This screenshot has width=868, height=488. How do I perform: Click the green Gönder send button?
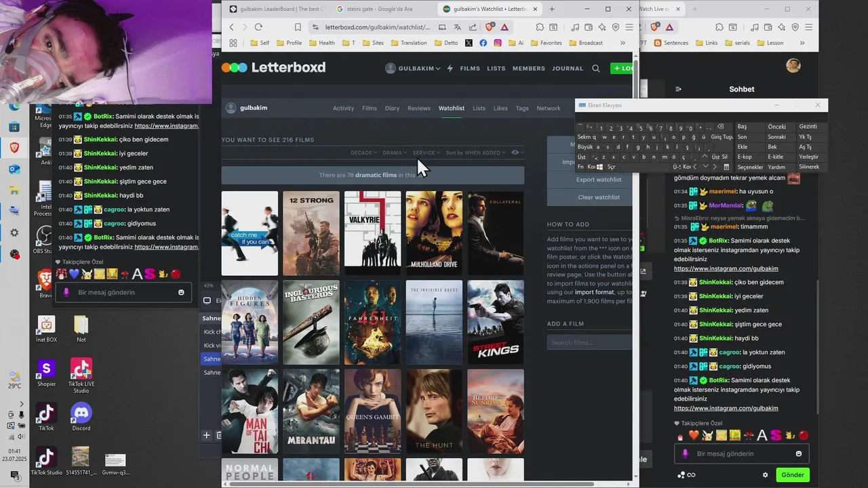(x=793, y=475)
